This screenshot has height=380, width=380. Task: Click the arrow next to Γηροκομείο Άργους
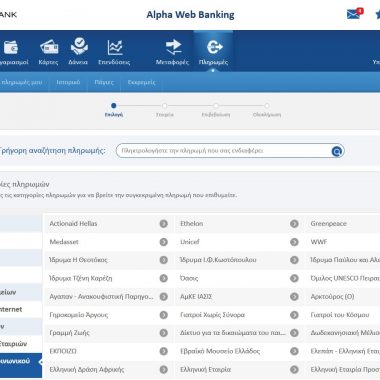tap(163, 315)
